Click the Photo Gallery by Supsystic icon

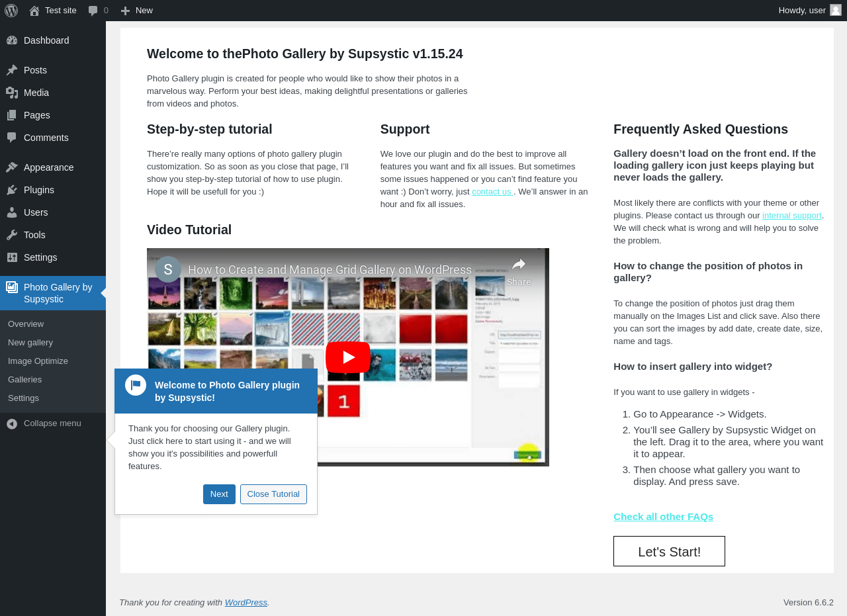[x=12, y=287]
